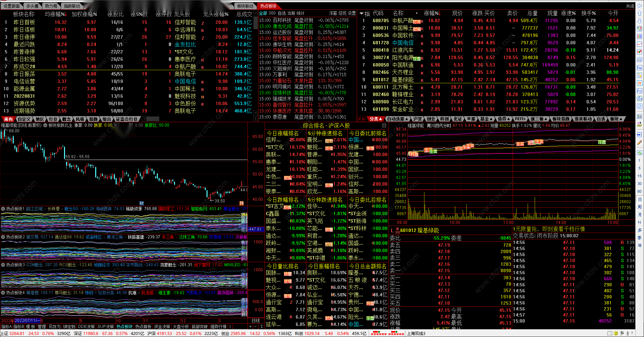Expand the 板块 dropdown tab at far right
Screen dimensions: 644x337
[x=616, y=119]
